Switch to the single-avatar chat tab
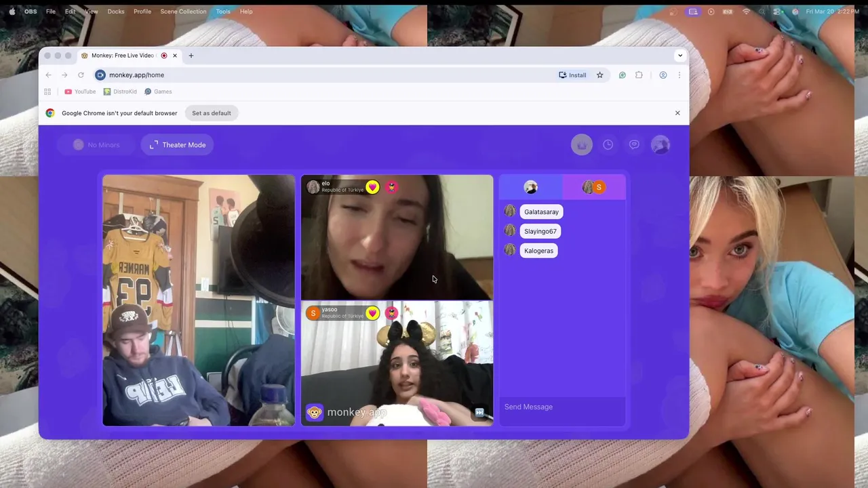The image size is (868, 488). pyautogui.click(x=530, y=187)
